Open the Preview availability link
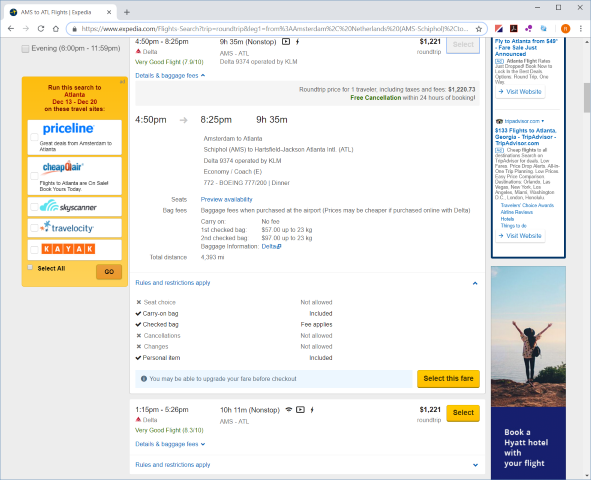The image size is (591, 480). pos(227,200)
